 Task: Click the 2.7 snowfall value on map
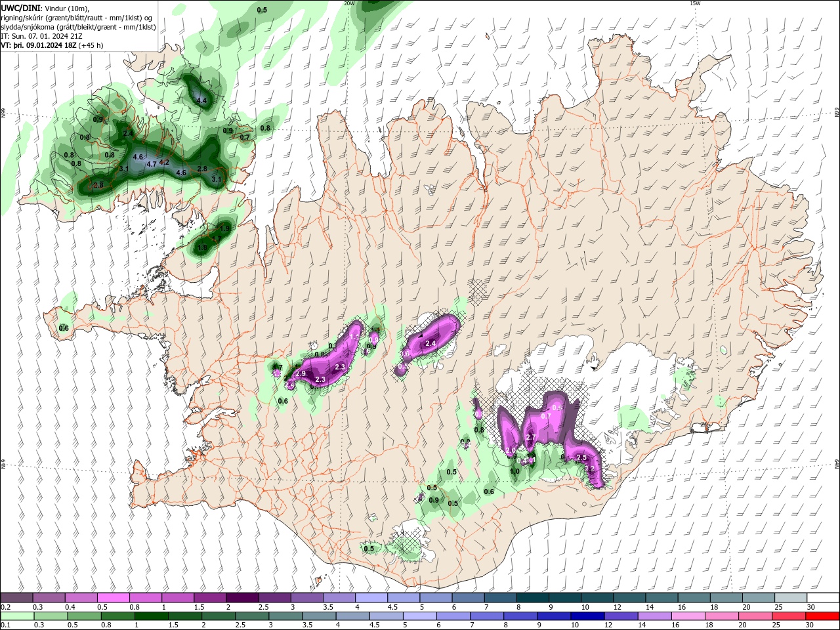[x=532, y=437]
